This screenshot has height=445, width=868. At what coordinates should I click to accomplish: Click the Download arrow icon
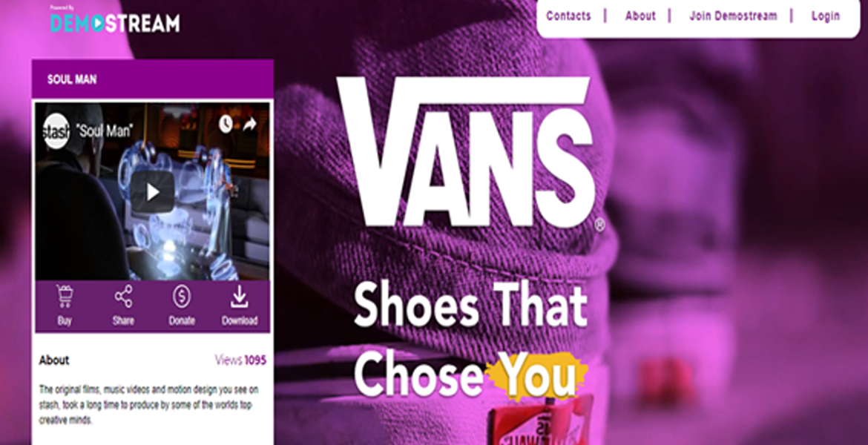pyautogui.click(x=239, y=296)
